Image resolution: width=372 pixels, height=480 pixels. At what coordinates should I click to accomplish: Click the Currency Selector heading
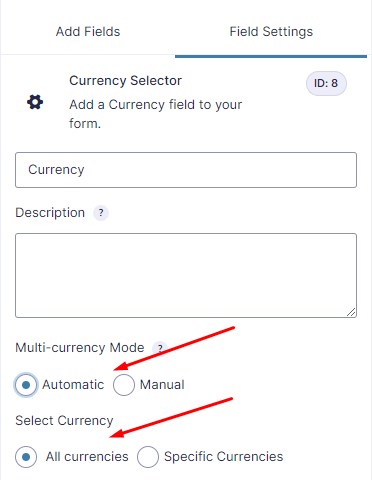(125, 81)
